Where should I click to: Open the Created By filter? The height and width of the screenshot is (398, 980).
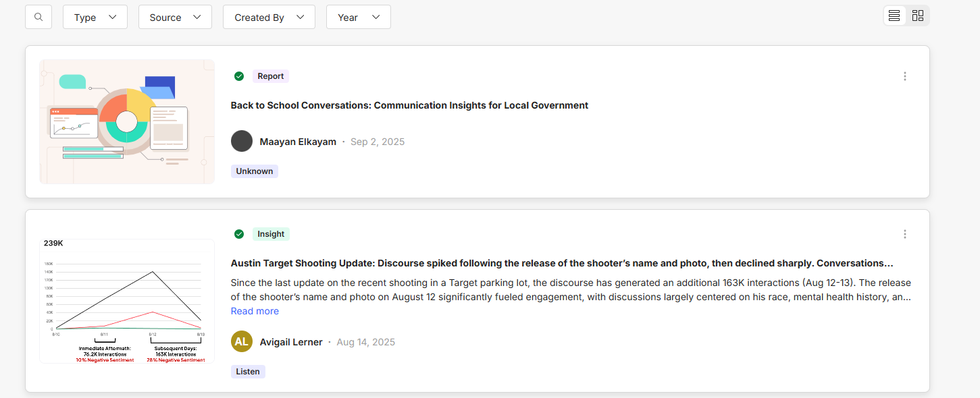pyautogui.click(x=269, y=18)
